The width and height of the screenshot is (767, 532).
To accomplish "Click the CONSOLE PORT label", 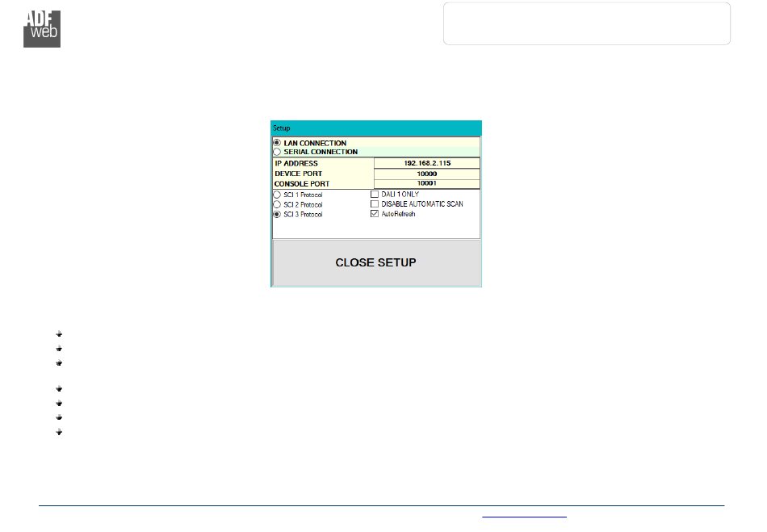I will click(302, 184).
